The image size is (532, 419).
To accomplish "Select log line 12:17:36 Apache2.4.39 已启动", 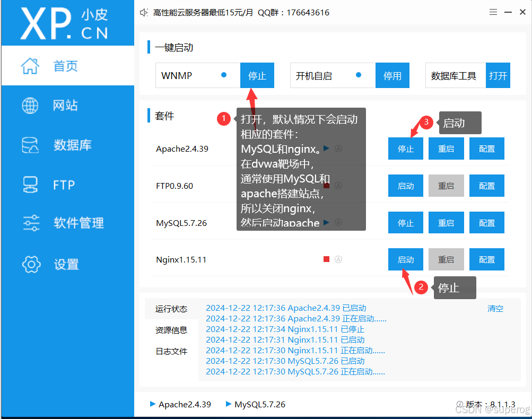I will coord(286,308).
